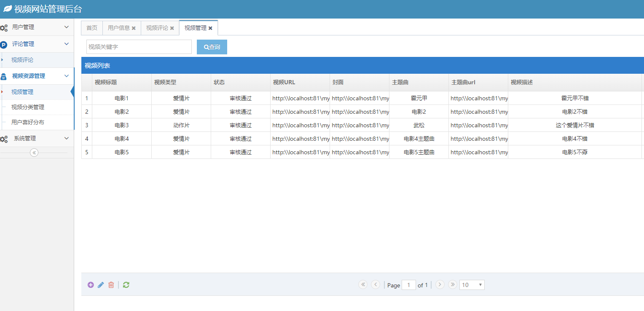The width and height of the screenshot is (644, 311).
Task: Go to the next page arrow
Action: pyautogui.click(x=440, y=284)
